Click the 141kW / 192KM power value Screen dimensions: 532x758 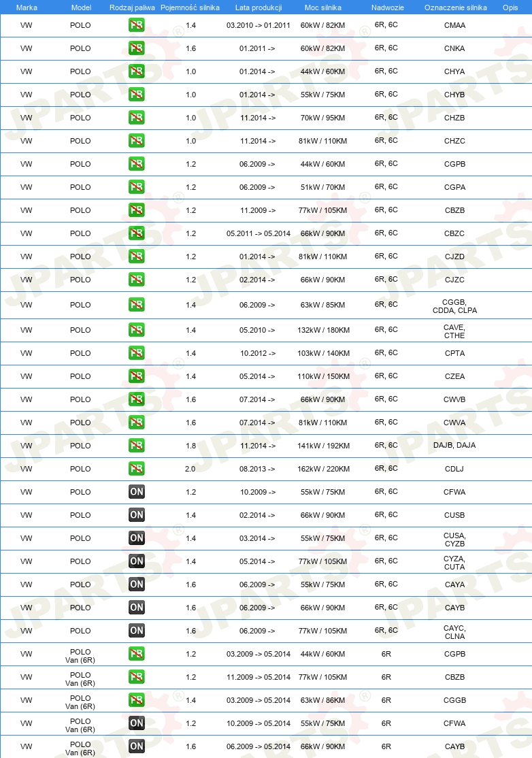pos(323,446)
